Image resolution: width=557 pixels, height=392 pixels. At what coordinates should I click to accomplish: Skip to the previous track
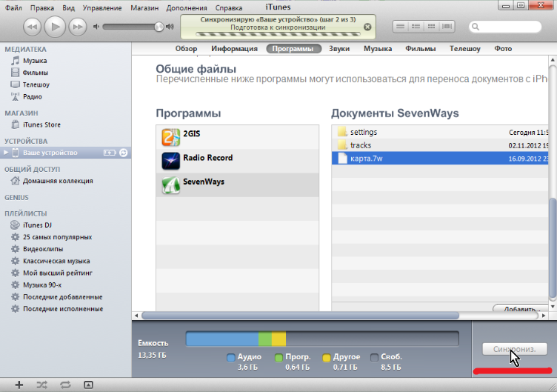(x=32, y=27)
